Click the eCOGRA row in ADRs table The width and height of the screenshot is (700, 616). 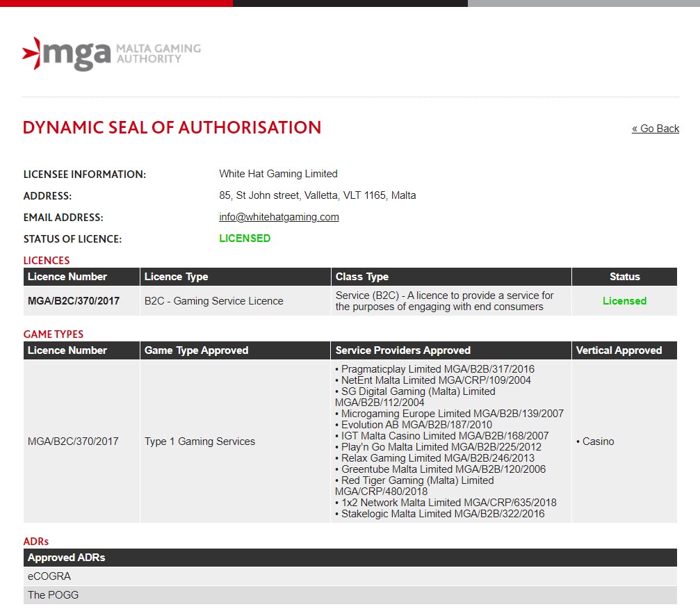pyautogui.click(x=350, y=576)
